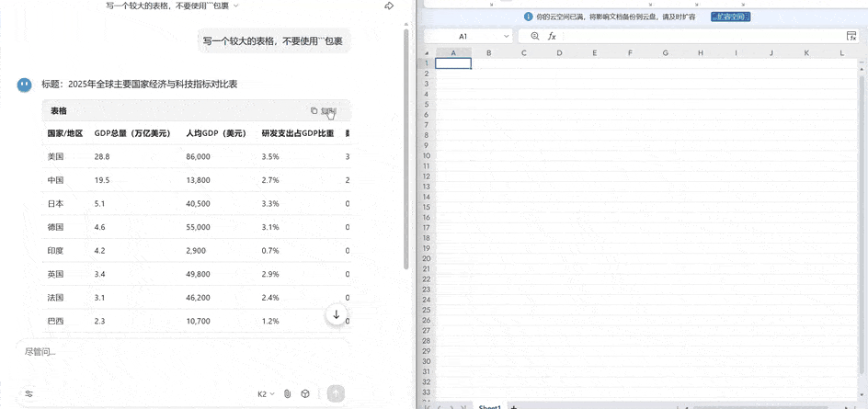Click the blue chat assistant avatar
Screen dimensions: 868x409
click(24, 85)
